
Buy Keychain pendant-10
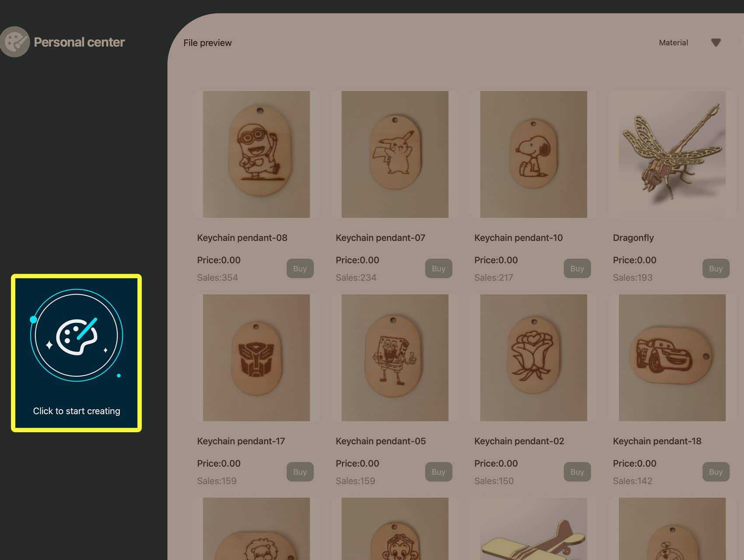tap(577, 269)
